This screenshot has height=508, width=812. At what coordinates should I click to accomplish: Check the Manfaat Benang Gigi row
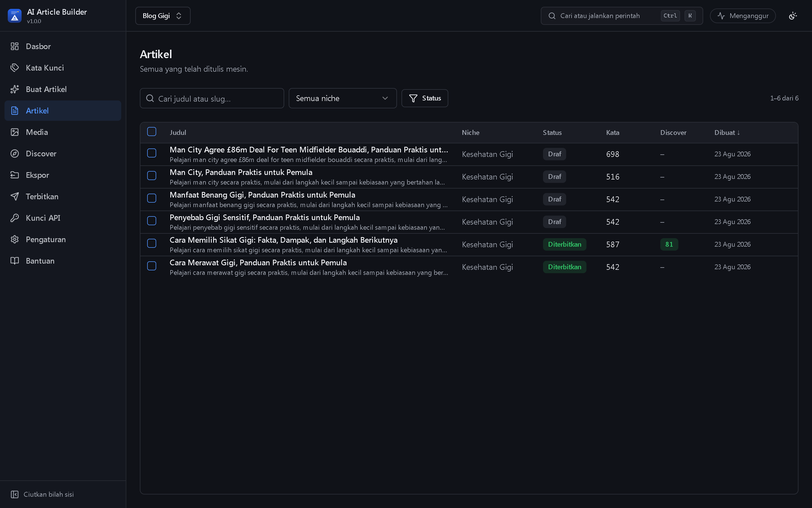(152, 198)
